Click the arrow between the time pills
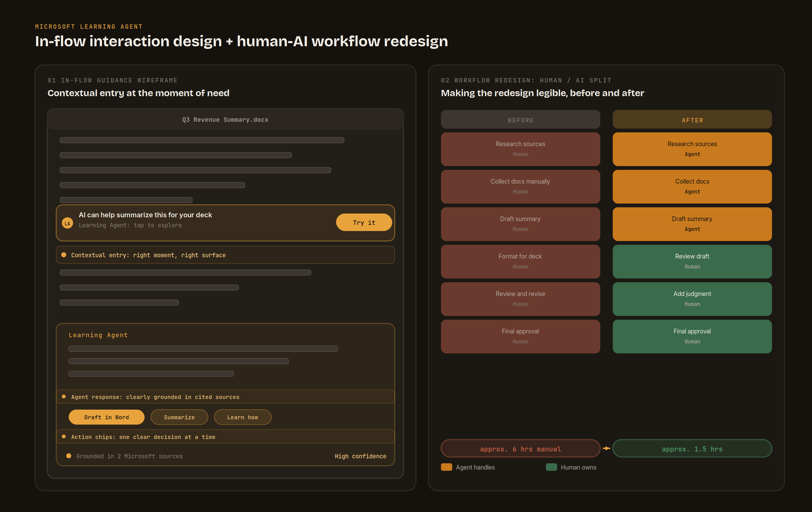 pos(606,448)
